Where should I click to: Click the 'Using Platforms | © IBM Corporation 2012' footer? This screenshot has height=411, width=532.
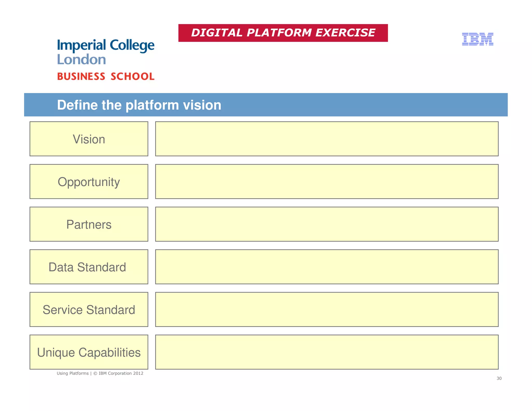pos(100,373)
